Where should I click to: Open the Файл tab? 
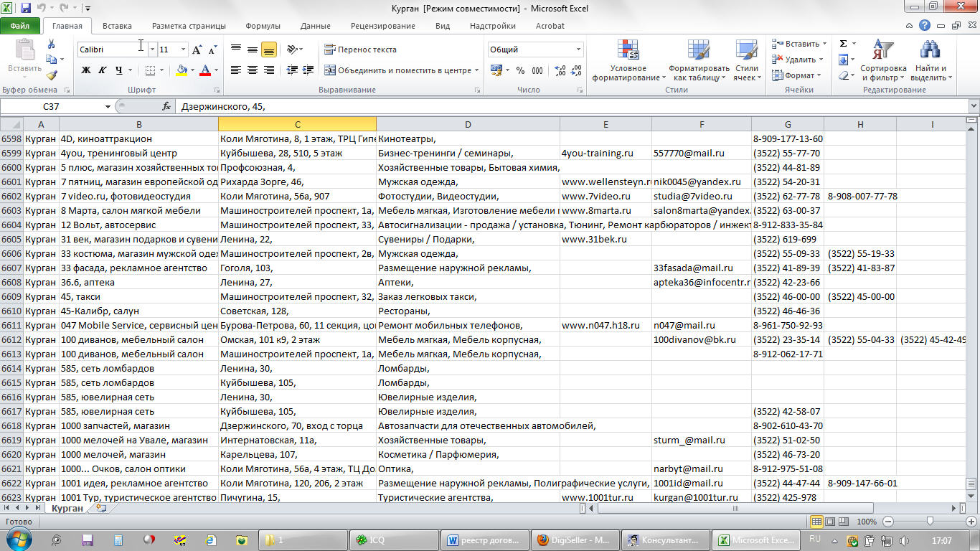click(x=20, y=26)
